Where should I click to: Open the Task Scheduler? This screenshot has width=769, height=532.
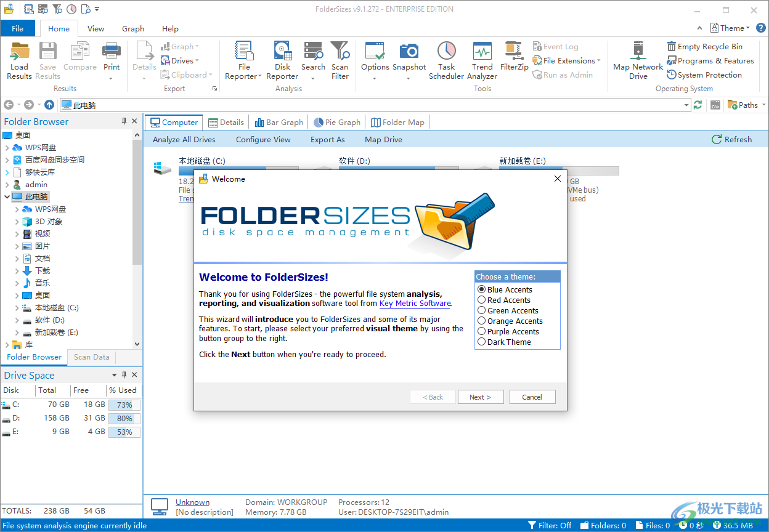click(446, 60)
